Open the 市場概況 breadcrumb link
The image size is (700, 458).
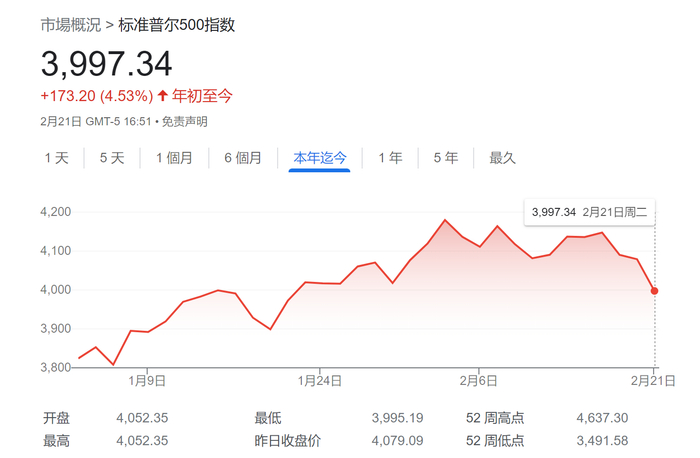coord(71,25)
